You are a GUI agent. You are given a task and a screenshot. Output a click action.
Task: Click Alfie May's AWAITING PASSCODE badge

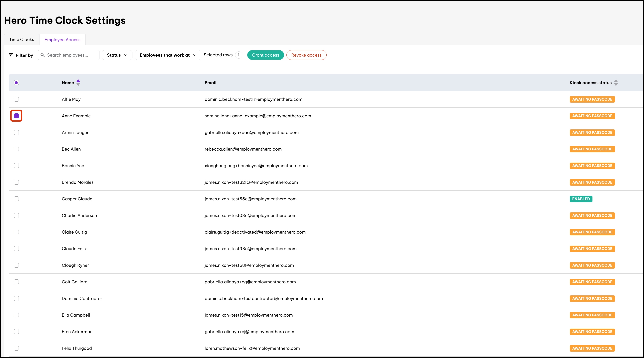coord(592,99)
